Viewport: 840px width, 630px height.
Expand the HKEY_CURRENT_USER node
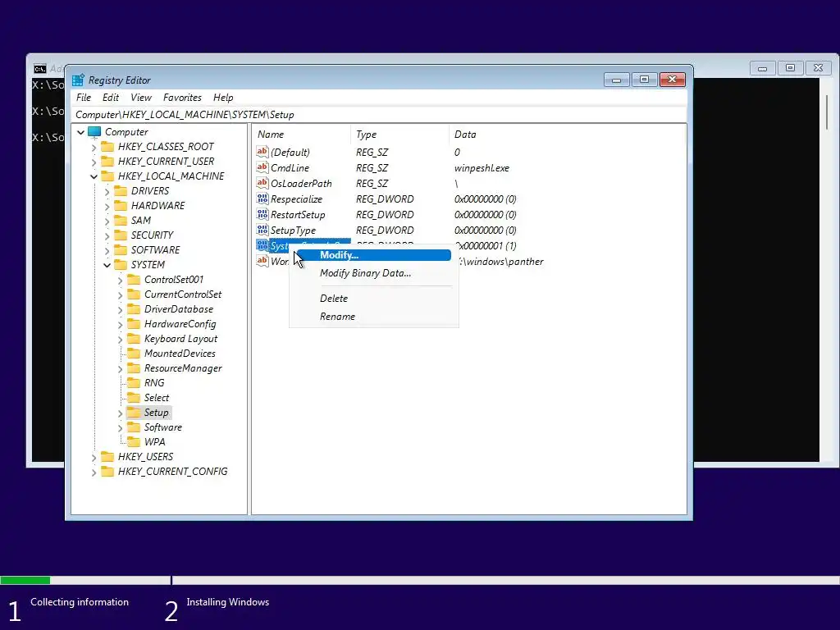(94, 162)
